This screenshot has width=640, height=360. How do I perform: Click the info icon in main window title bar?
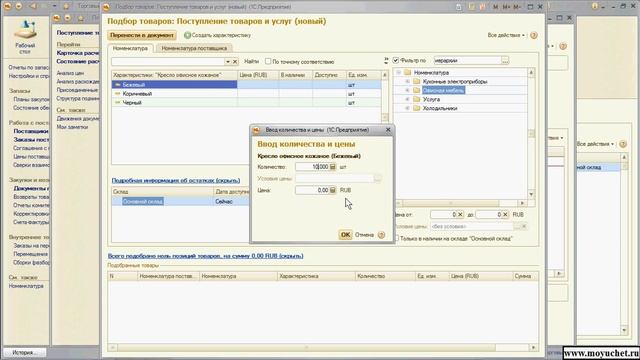595,6
